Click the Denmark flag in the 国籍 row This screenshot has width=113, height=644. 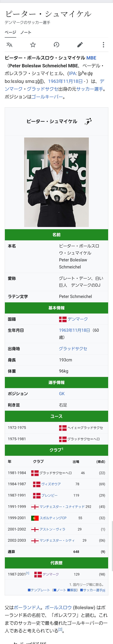(x=63, y=319)
